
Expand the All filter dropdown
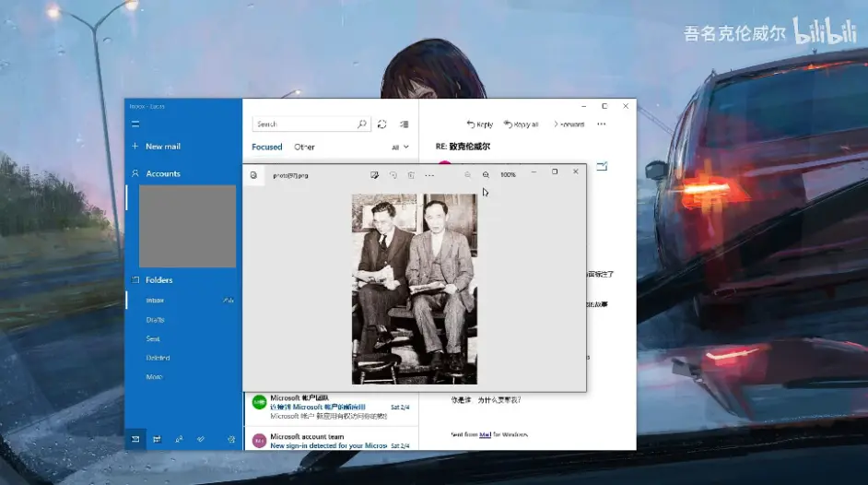pos(400,147)
